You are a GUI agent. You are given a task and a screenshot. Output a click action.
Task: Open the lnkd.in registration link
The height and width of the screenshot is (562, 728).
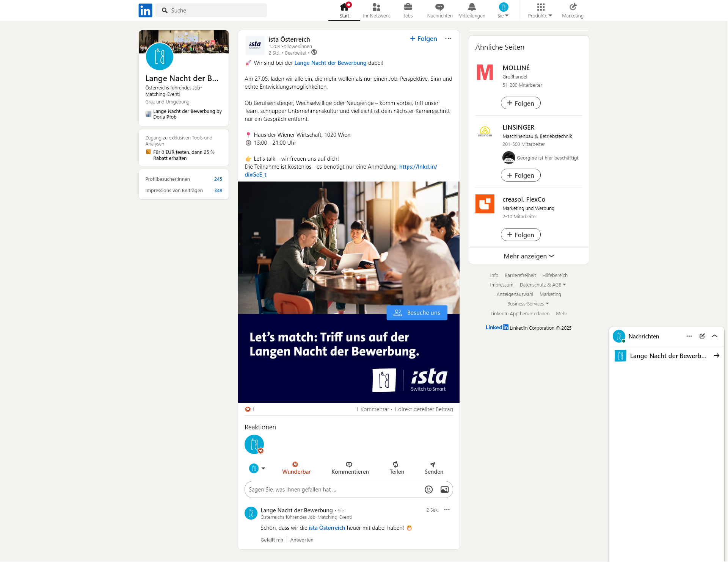pos(418,167)
